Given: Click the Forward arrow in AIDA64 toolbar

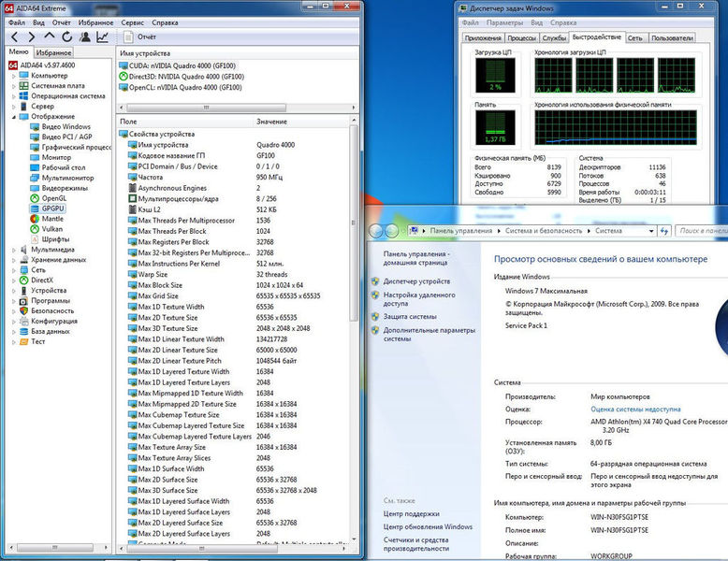Looking at the screenshot, I should click(32, 37).
